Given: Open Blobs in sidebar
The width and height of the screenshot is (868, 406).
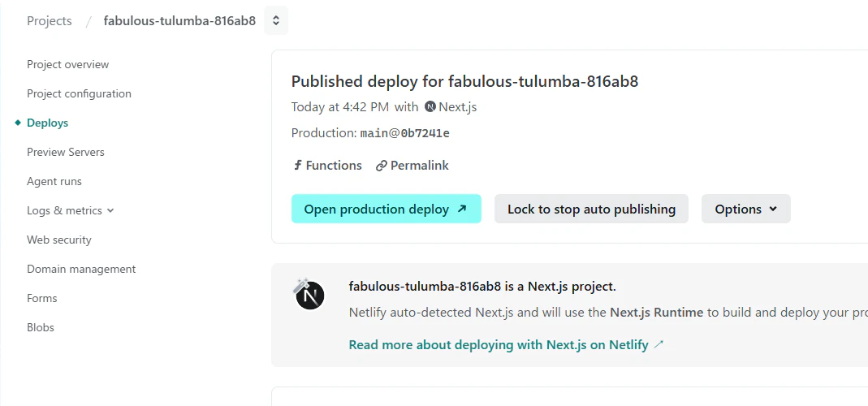Looking at the screenshot, I should pos(41,327).
